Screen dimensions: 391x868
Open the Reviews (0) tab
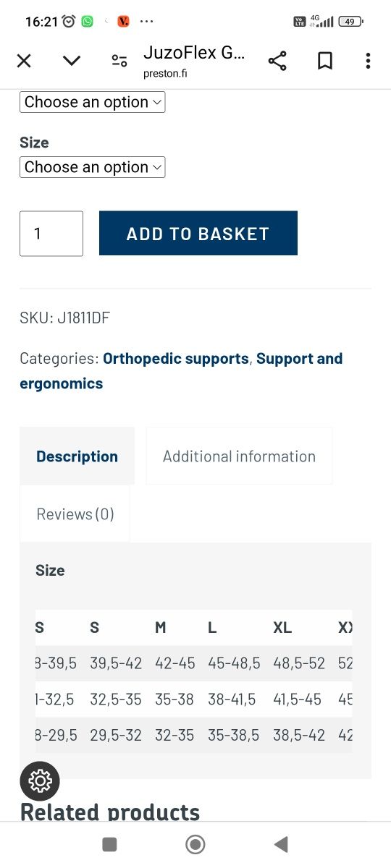point(75,514)
